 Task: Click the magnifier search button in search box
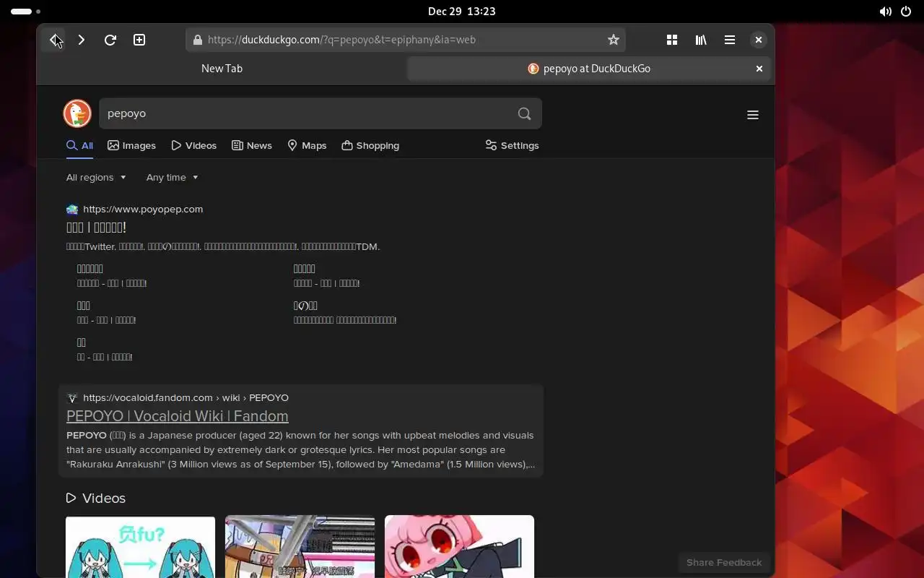point(525,113)
